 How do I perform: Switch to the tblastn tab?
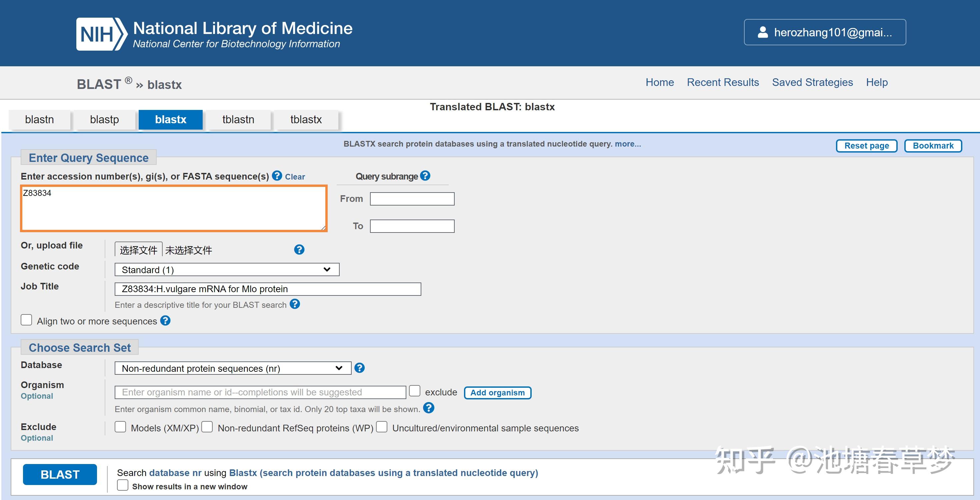point(238,120)
